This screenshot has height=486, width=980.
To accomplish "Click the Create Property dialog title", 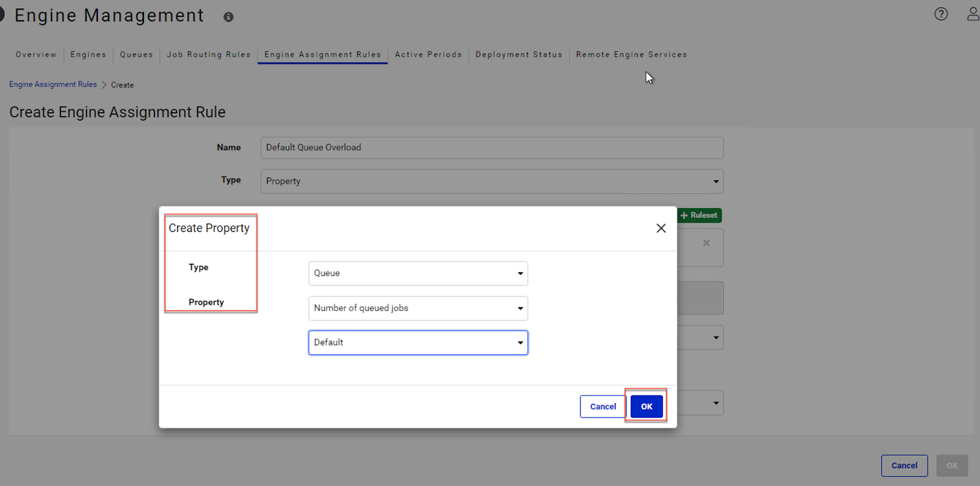I will [x=209, y=228].
